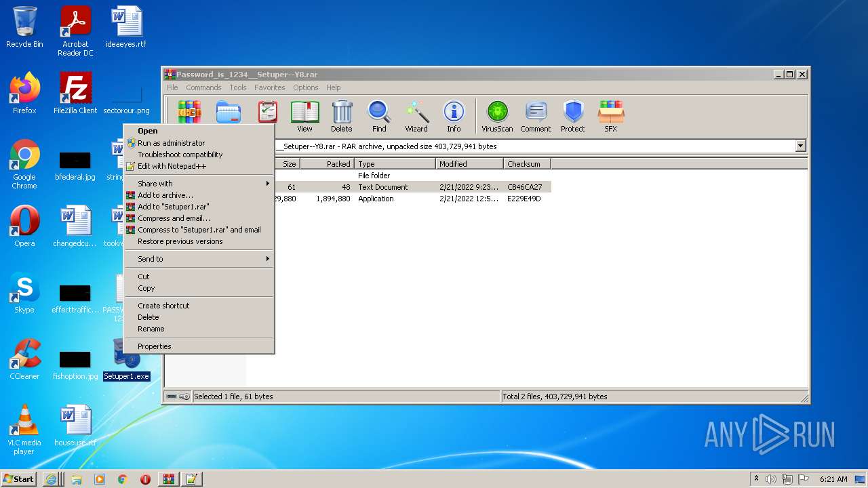Open the Find tool in WinRAR
Viewport: 868px width, 488px height.
click(379, 117)
